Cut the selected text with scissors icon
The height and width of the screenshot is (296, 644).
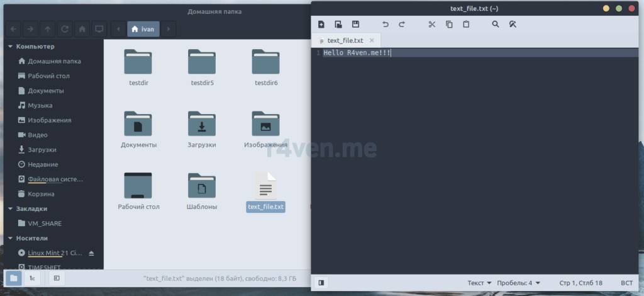click(431, 25)
